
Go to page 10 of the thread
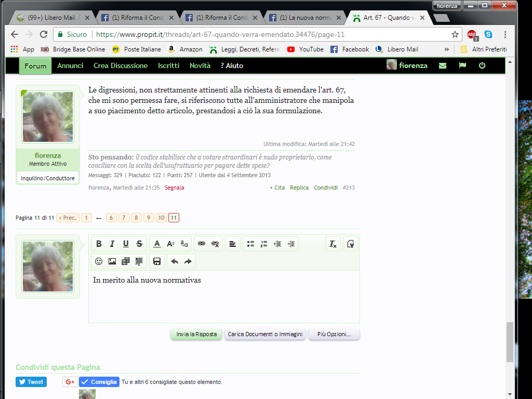pos(161,218)
